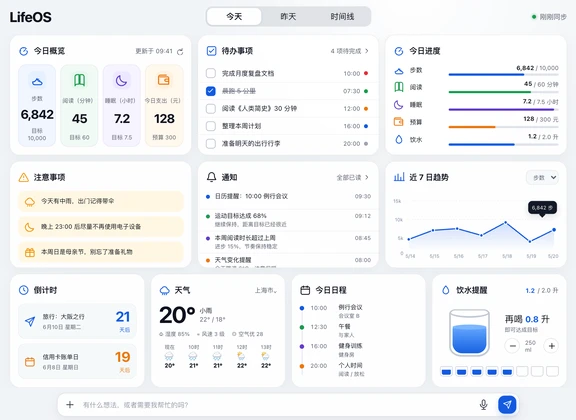The height and width of the screenshot is (420, 576).
Task: Uncheck the completed 07:30 task checkbox
Action: click(x=211, y=91)
